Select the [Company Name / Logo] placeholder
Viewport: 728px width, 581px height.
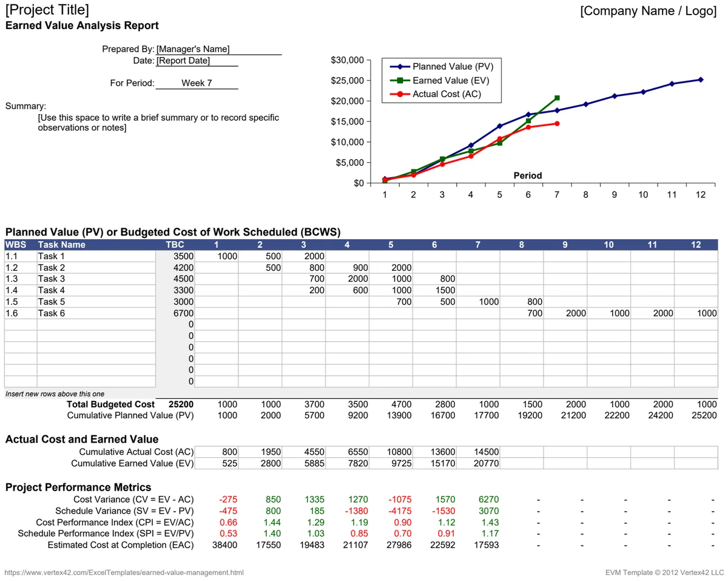pos(649,11)
